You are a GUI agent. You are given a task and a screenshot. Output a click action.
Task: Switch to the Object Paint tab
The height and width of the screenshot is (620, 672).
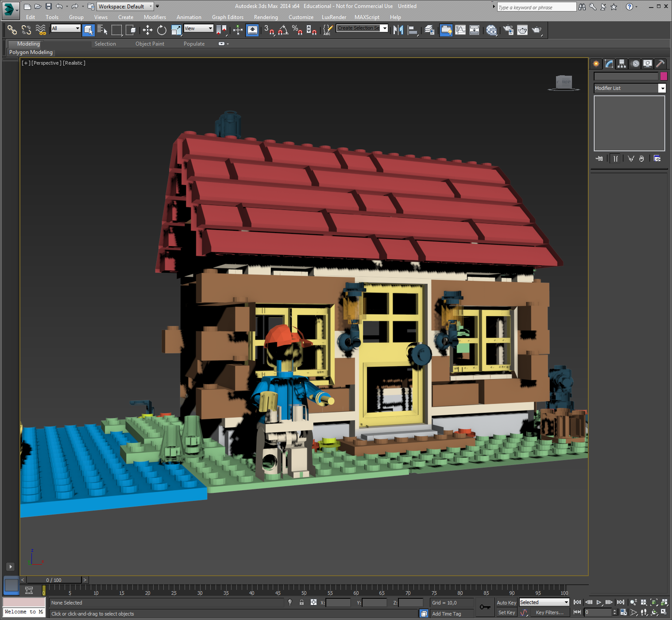pyautogui.click(x=150, y=43)
